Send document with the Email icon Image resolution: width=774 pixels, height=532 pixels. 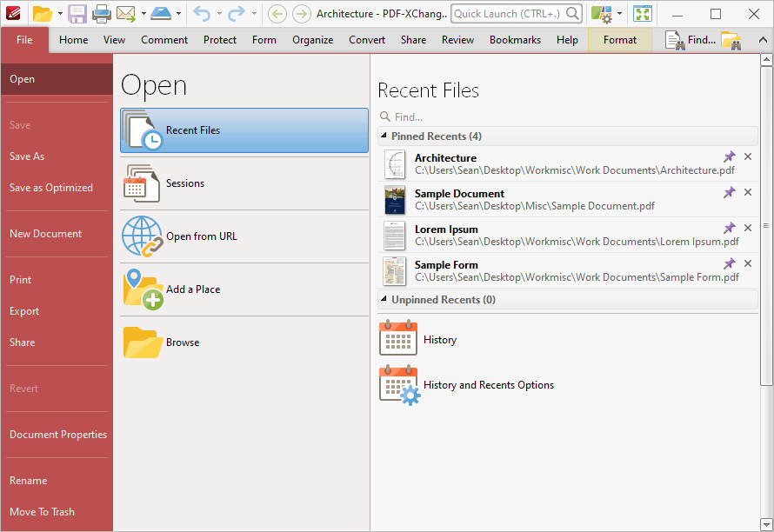tap(127, 14)
